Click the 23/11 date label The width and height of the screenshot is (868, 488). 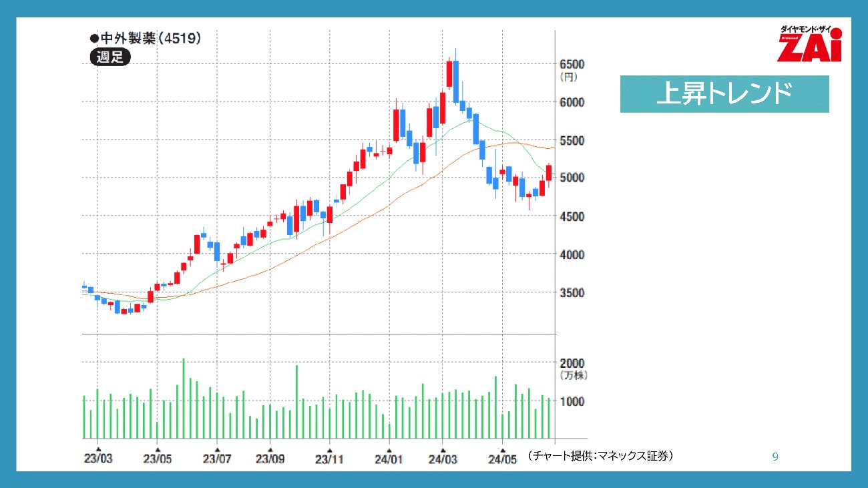(329, 459)
